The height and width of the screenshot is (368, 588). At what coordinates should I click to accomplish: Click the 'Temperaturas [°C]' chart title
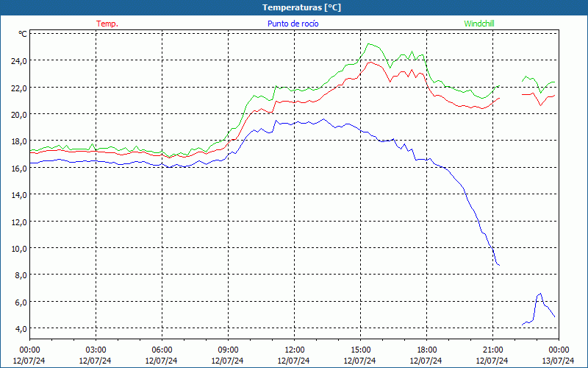coord(301,7)
